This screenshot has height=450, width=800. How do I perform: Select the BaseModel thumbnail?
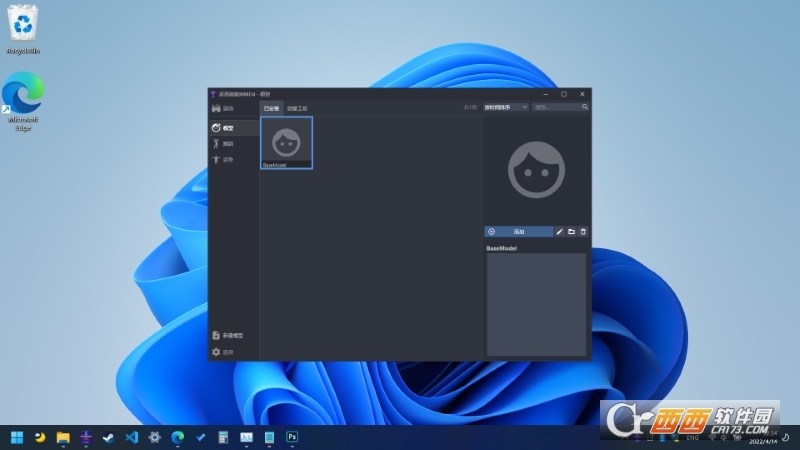point(286,142)
